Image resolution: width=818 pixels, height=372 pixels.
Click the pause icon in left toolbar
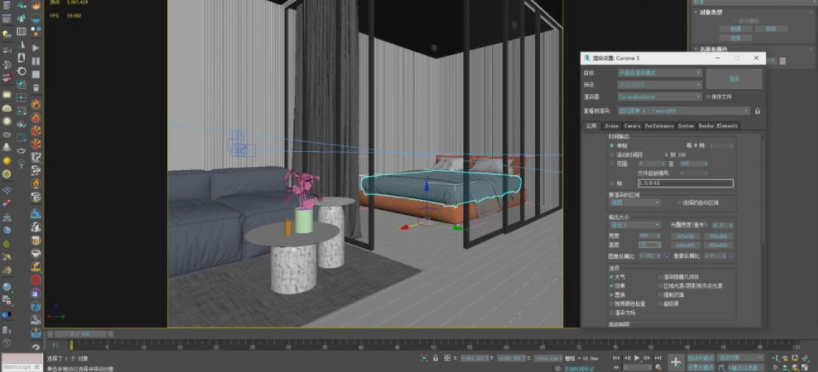[x=36, y=61]
